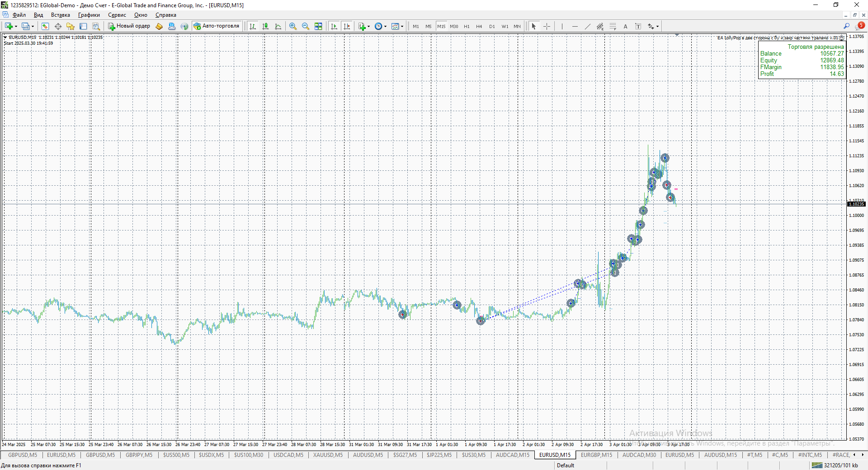Show the Market Watch panel
The width and height of the screenshot is (868, 470).
point(45,26)
